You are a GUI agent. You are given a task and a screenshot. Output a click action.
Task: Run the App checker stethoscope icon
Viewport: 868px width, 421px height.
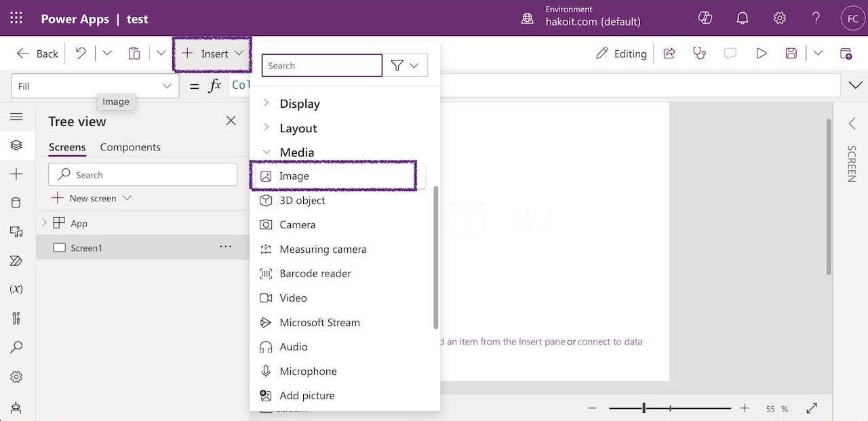coord(699,53)
